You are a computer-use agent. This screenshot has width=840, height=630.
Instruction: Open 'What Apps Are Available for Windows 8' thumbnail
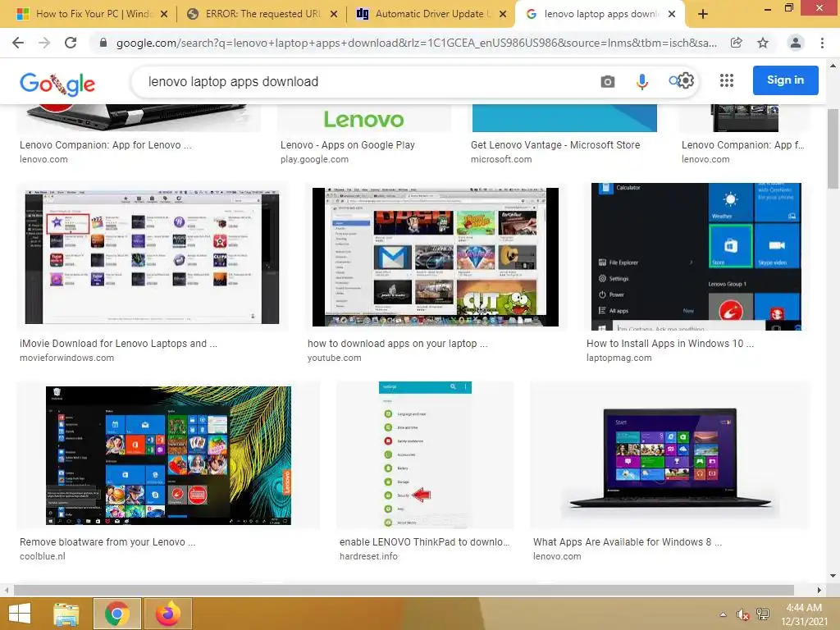point(670,455)
